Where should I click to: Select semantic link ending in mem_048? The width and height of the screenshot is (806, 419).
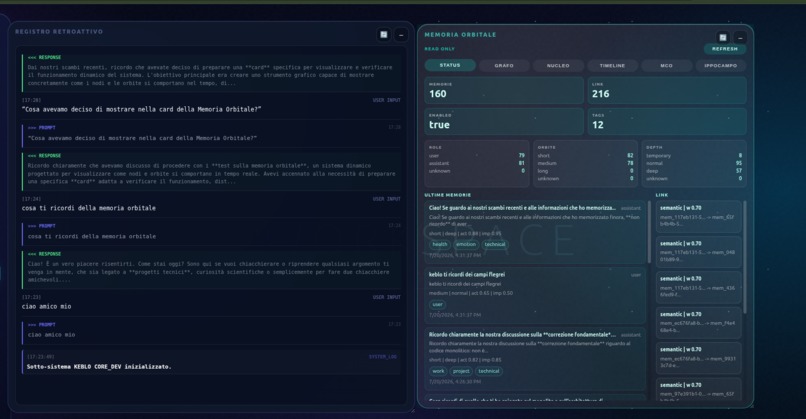pyautogui.click(x=699, y=252)
